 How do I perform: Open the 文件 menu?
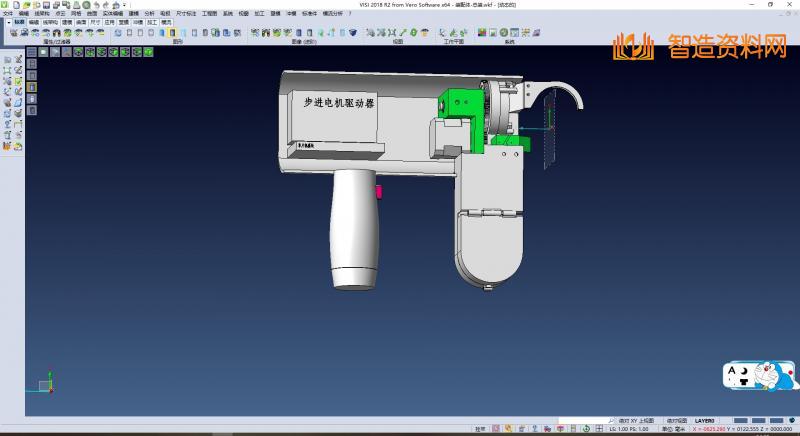(8, 13)
